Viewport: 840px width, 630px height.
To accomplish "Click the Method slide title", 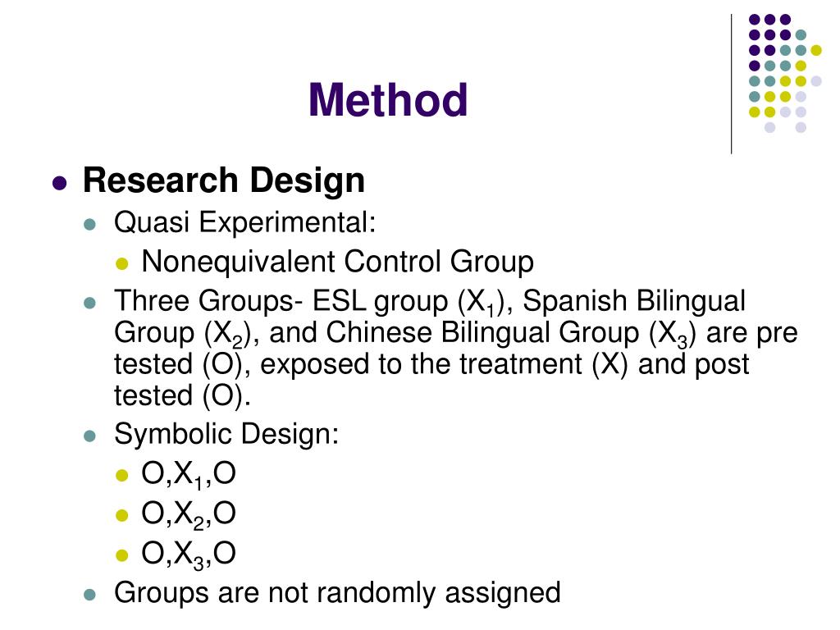I will point(388,100).
